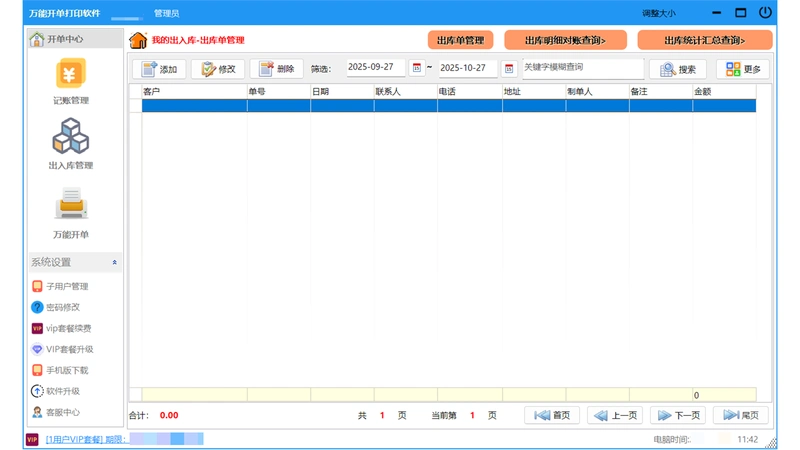Click the 开单中心 home icon
This screenshot has height=450, width=800.
pos(37,39)
